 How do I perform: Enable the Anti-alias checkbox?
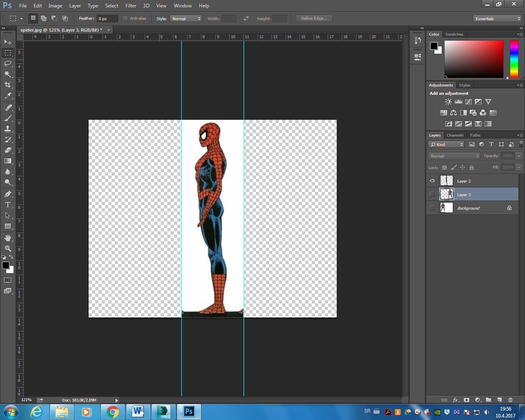[x=125, y=18]
